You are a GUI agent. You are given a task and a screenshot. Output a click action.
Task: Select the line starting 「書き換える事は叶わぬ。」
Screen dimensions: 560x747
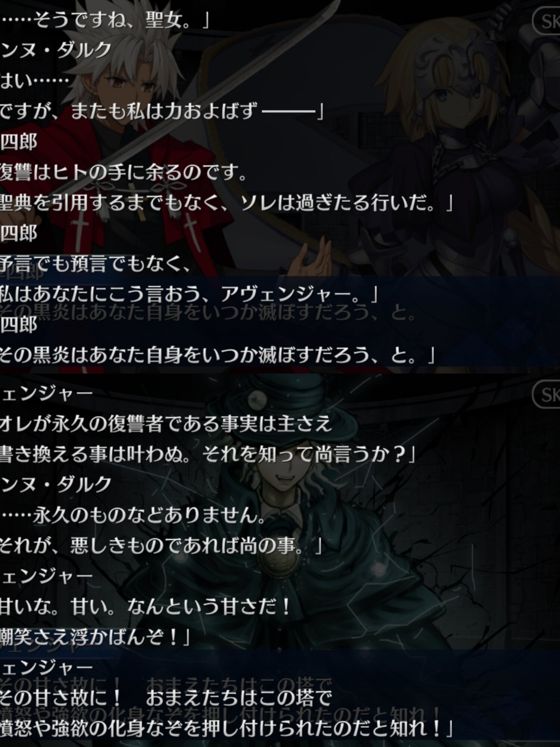pyautogui.click(x=208, y=454)
